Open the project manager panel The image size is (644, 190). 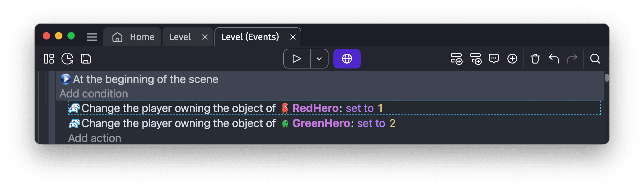pos(49,59)
